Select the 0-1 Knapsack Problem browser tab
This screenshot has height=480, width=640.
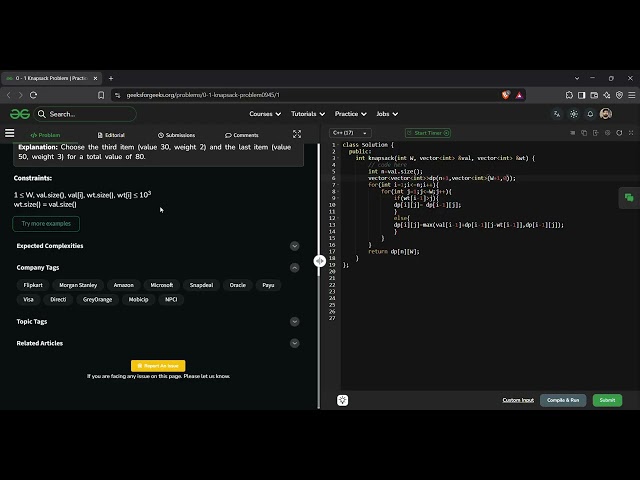[x=51, y=78]
